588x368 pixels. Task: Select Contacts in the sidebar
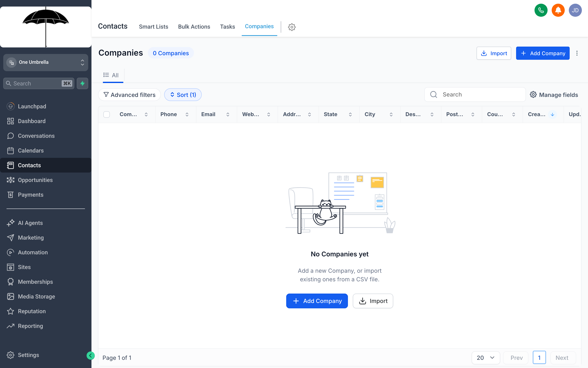pyautogui.click(x=46, y=165)
